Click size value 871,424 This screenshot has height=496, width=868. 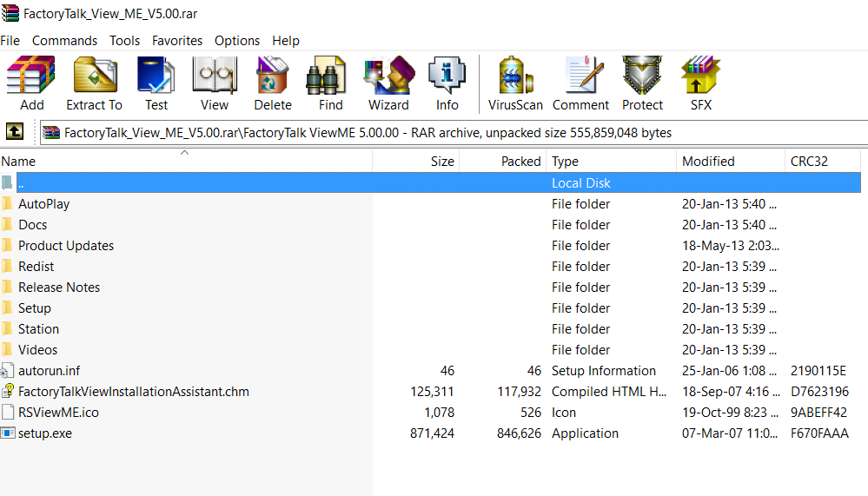pyautogui.click(x=432, y=433)
